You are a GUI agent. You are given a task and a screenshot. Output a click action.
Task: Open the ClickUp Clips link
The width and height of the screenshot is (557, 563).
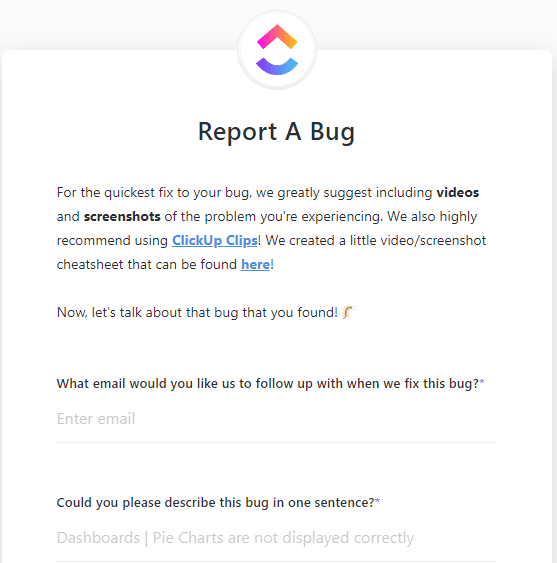click(x=215, y=240)
